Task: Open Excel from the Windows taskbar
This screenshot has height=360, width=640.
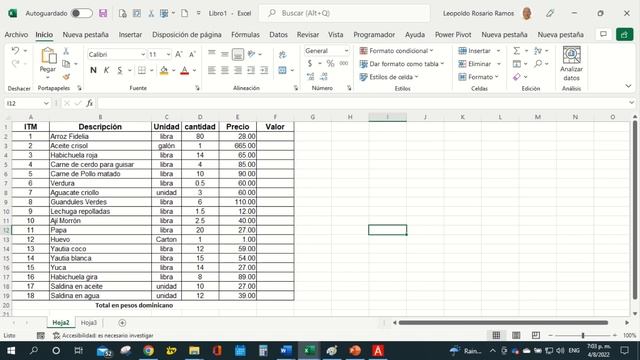Action: coord(309,351)
